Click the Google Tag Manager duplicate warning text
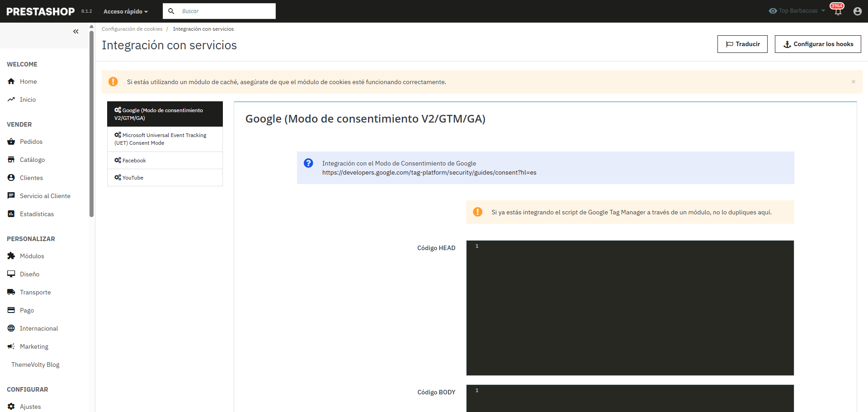868x412 pixels. click(x=632, y=212)
